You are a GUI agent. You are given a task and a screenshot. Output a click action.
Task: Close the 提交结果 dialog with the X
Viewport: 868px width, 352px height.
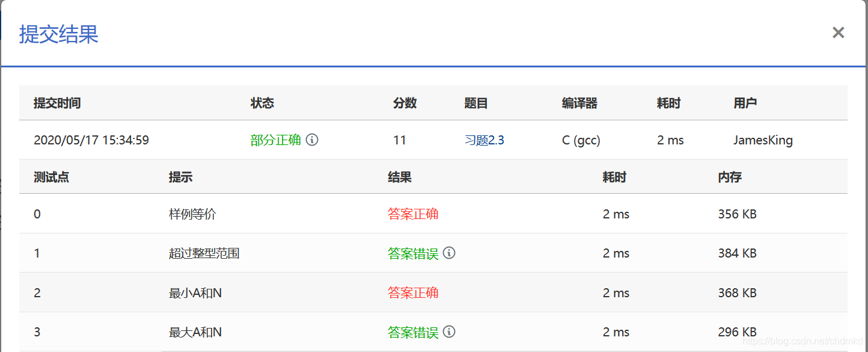tap(838, 32)
